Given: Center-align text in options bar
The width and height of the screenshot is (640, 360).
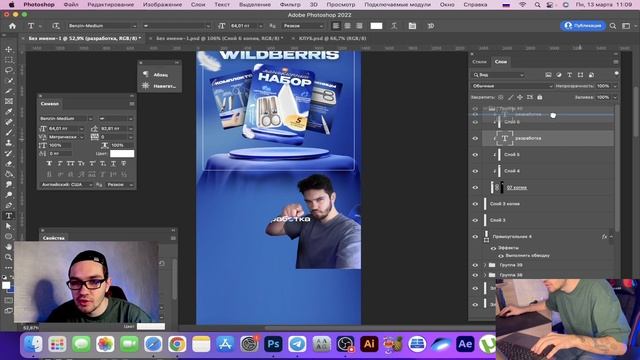Looking at the screenshot, I should (347, 26).
